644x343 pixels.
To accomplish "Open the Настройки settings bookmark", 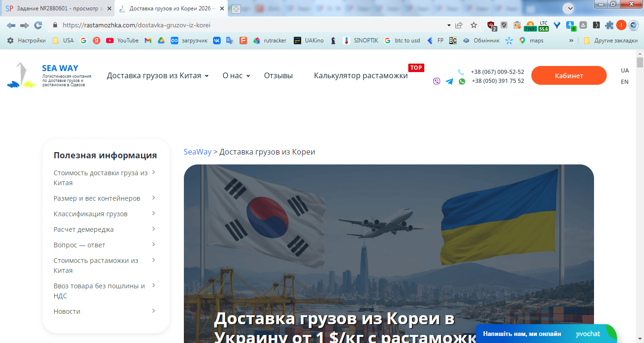I will point(26,41).
